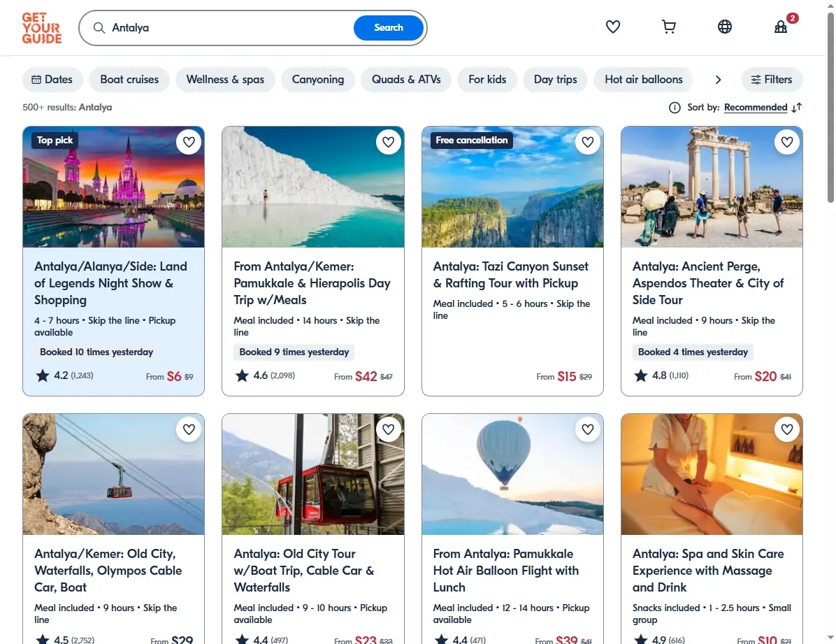Select Day trips category

click(x=556, y=80)
